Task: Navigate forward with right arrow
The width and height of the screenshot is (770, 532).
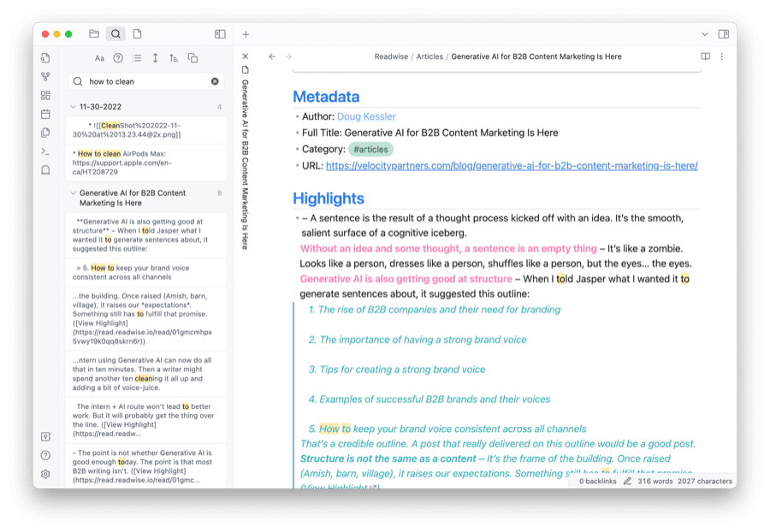Action: [289, 56]
